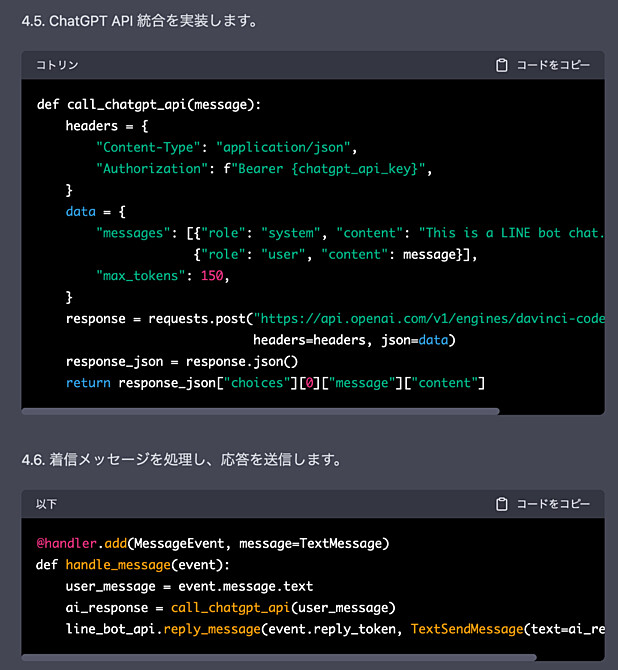Click the clipboard icon in the コトリン code block

click(x=501, y=65)
